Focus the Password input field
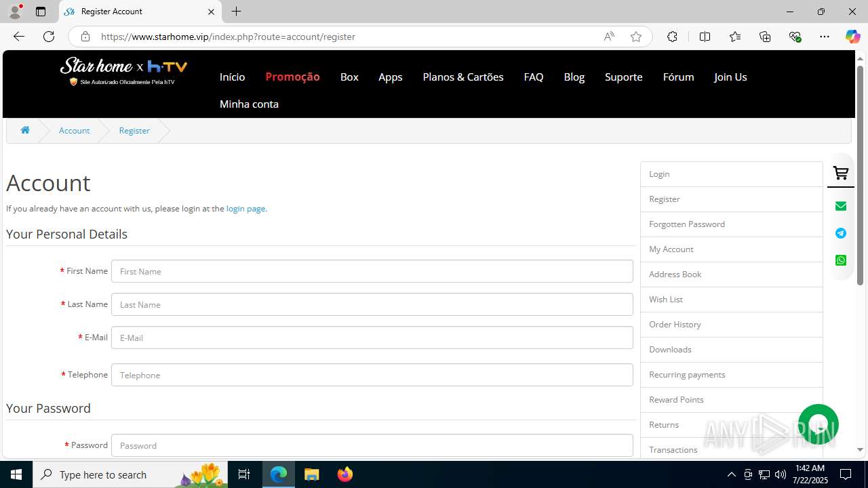This screenshot has width=868, height=488. [x=372, y=445]
